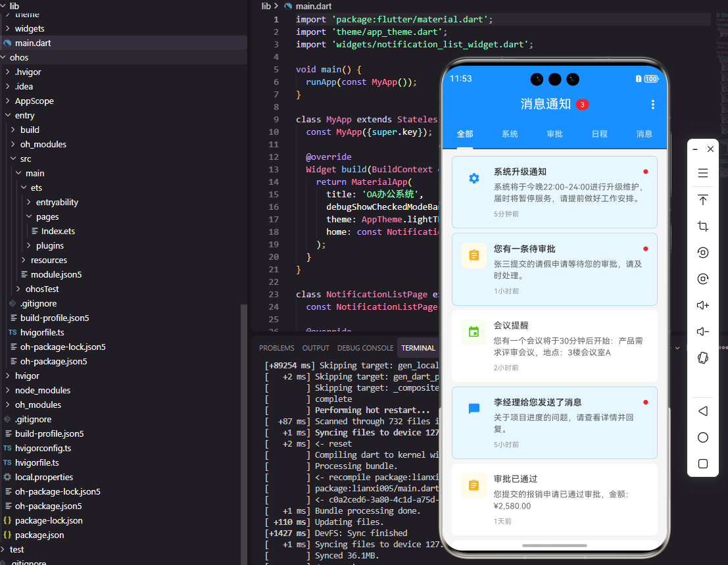Open the three-dot menu in notification app
The width and height of the screenshot is (728, 565).
[653, 105]
